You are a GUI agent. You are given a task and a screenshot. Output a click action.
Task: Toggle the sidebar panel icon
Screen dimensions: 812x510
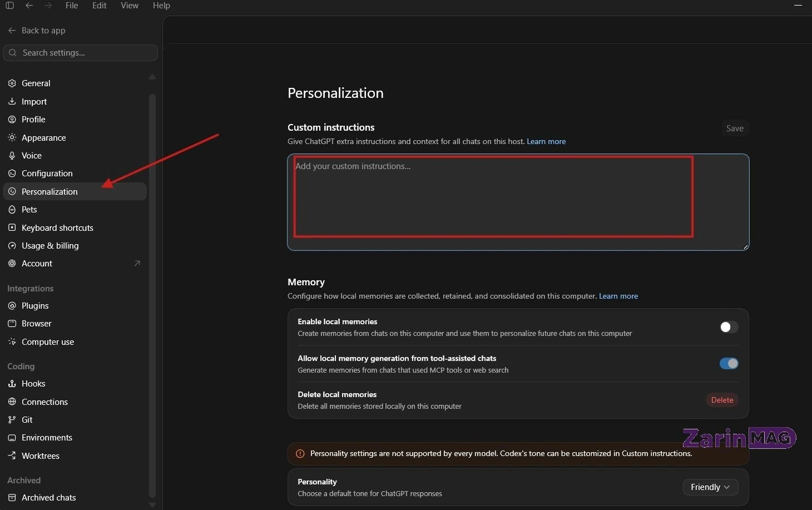[9, 6]
